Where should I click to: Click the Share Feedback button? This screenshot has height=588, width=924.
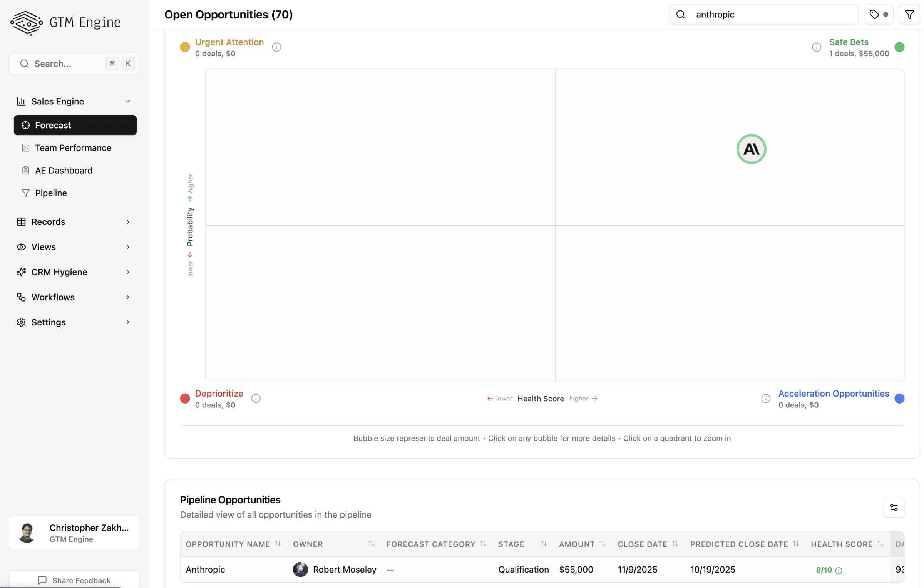pos(74,580)
